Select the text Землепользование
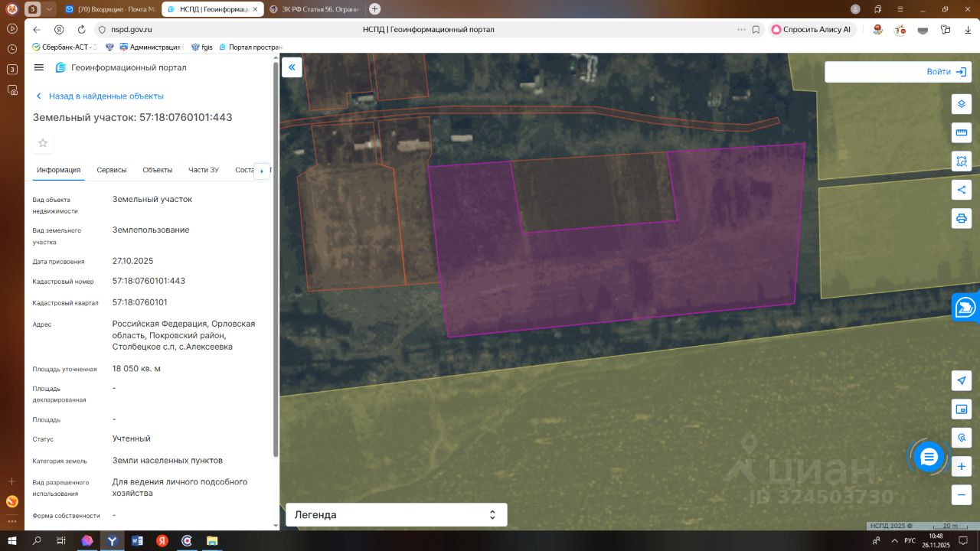This screenshot has height=551, width=980. coord(151,230)
